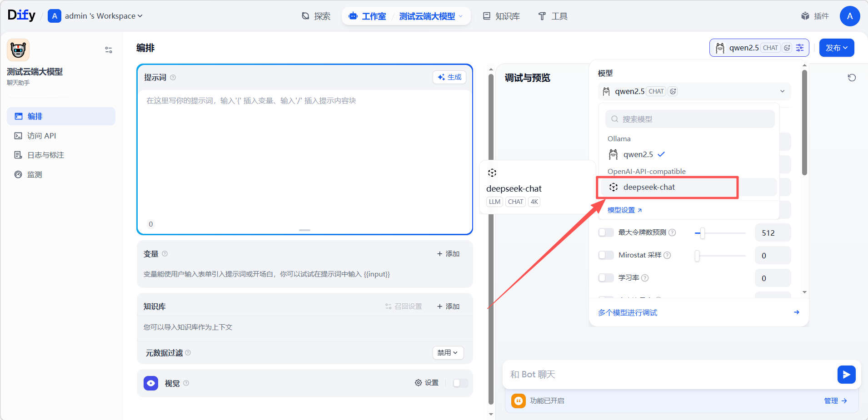Click the deepseek-chat tooltip model icon

[x=492, y=173]
